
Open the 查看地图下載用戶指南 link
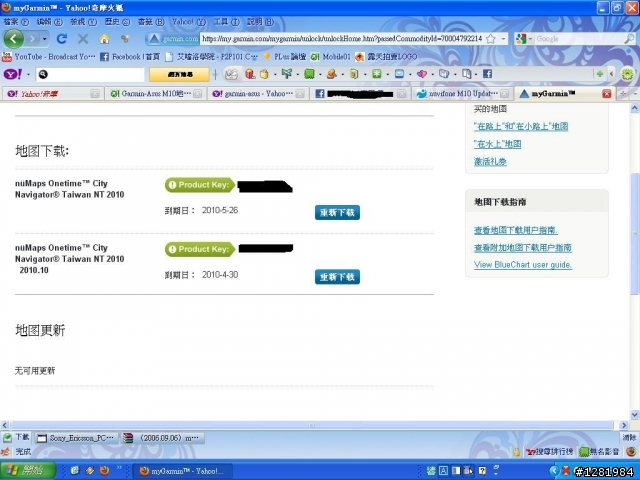click(516, 231)
